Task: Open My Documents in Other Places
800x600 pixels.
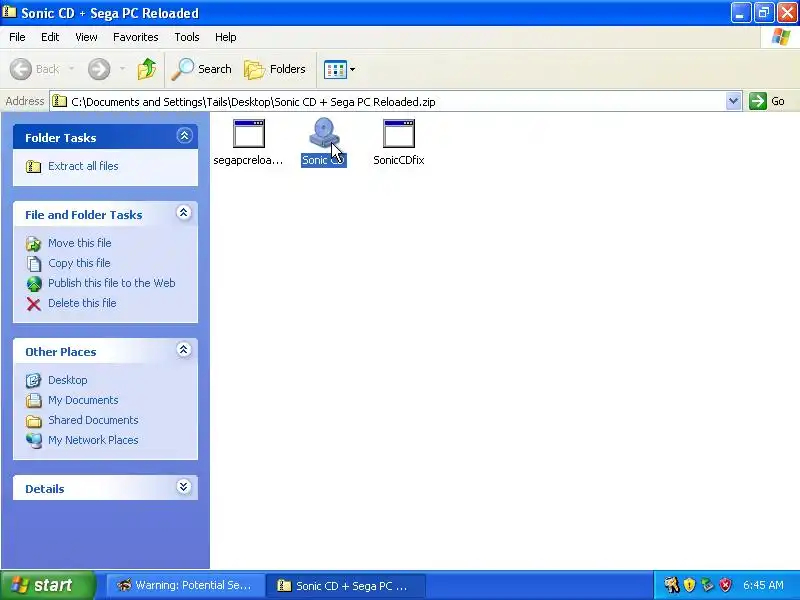Action: 83,400
